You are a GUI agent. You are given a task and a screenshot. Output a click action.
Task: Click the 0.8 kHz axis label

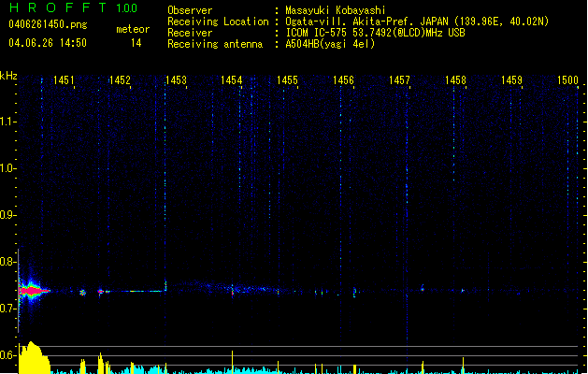click(x=7, y=262)
